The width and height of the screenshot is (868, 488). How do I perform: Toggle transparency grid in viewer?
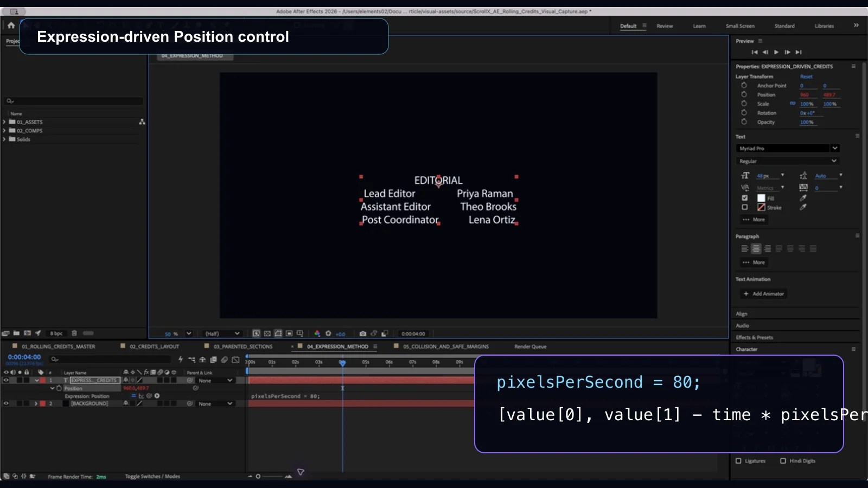click(x=267, y=333)
